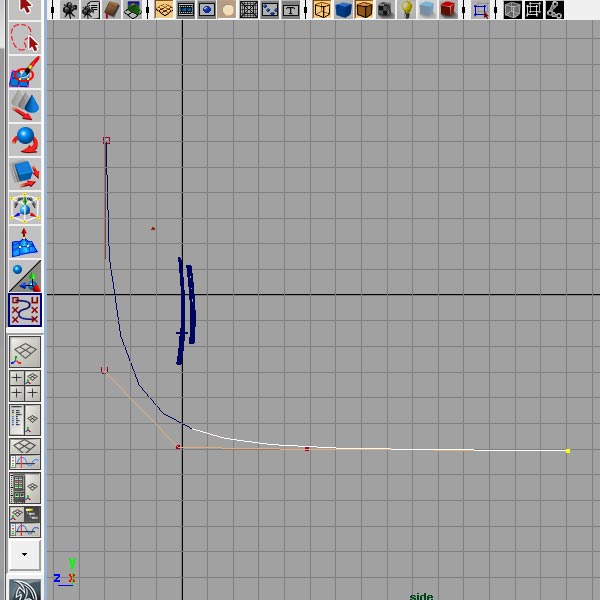Viewport: 600px width, 600px height.
Task: Click the Image Plane icon
Action: (x=133, y=10)
